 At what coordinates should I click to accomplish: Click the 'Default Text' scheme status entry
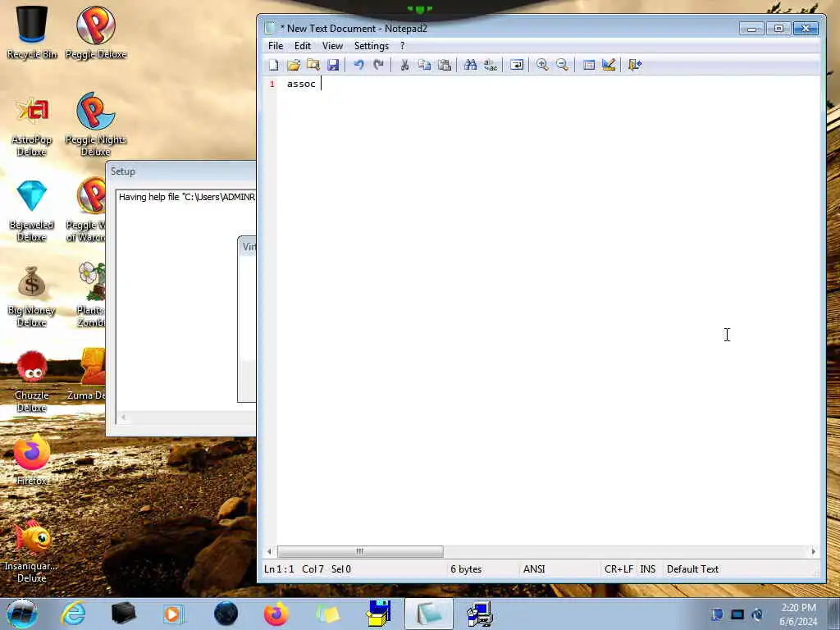(692, 569)
